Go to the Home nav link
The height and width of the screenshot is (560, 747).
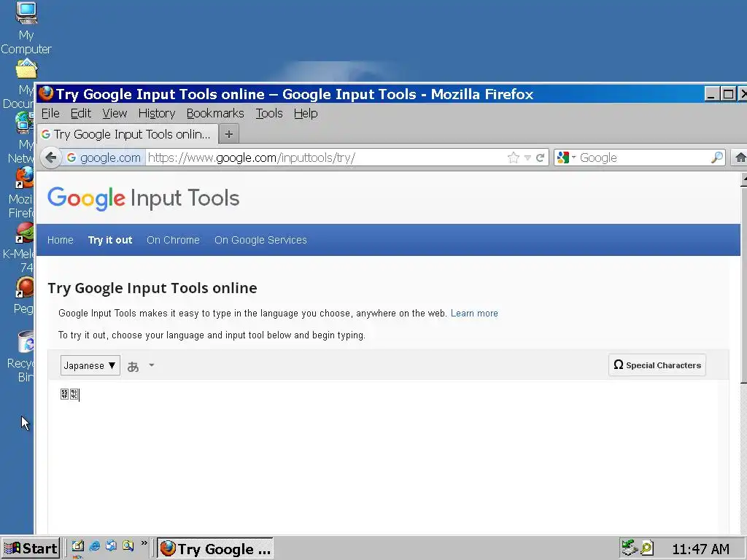[60, 240]
